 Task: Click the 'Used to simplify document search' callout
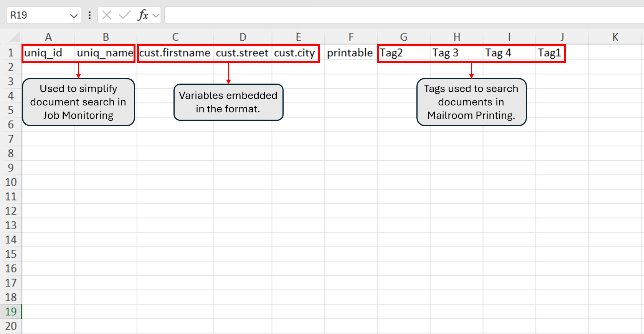[x=78, y=102]
